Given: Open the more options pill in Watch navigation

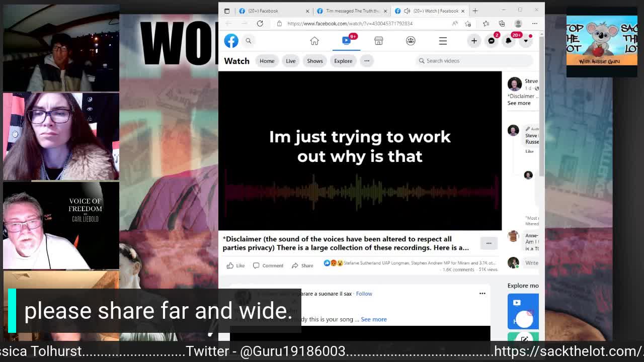Looking at the screenshot, I should coord(367,61).
